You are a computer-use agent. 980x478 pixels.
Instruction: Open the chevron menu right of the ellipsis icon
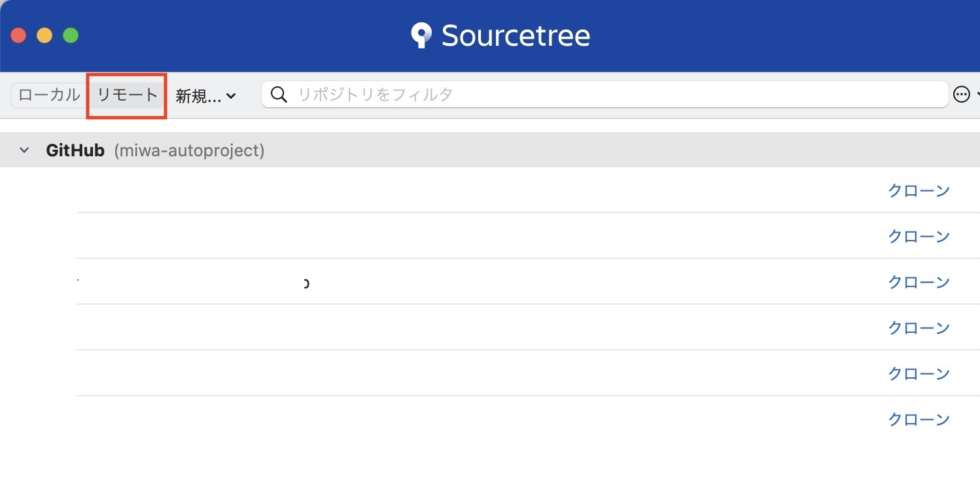pyautogui.click(x=977, y=94)
